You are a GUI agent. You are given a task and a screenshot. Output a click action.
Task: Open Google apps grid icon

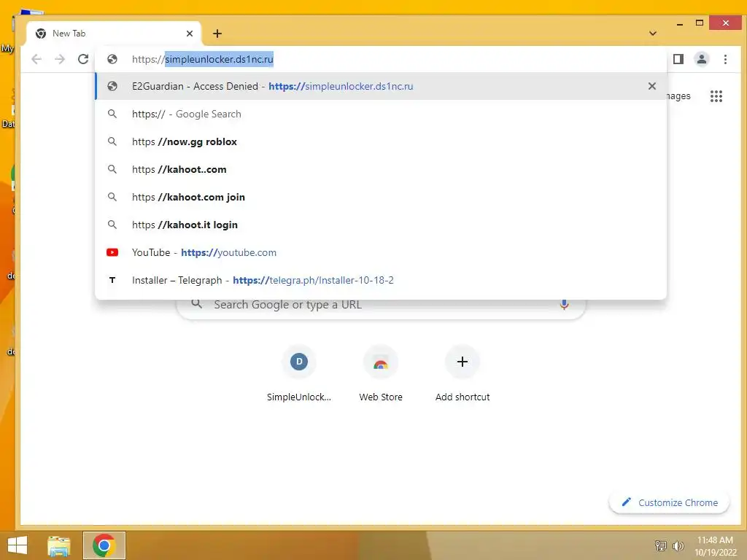click(716, 96)
